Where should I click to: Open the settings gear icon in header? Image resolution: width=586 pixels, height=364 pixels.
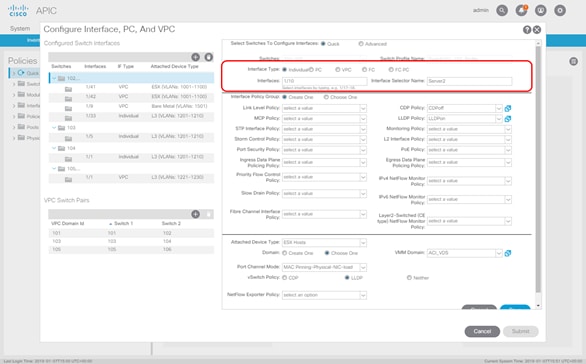[560, 10]
